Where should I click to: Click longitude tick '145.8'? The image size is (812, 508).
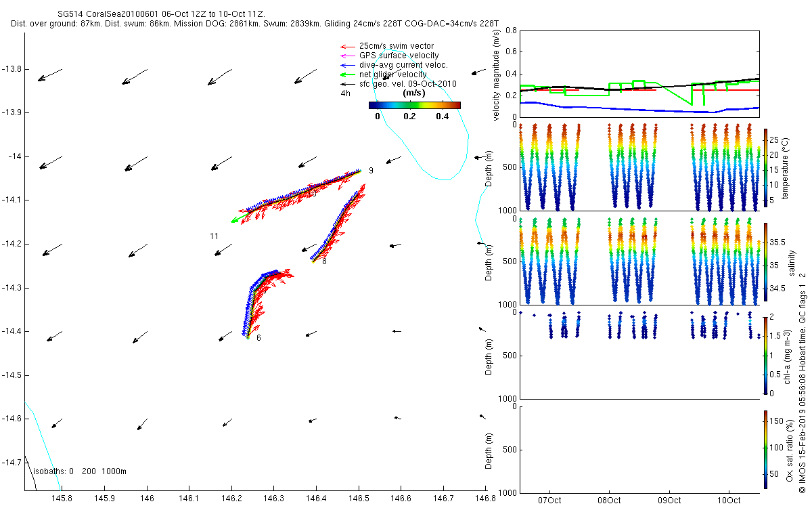62,499
